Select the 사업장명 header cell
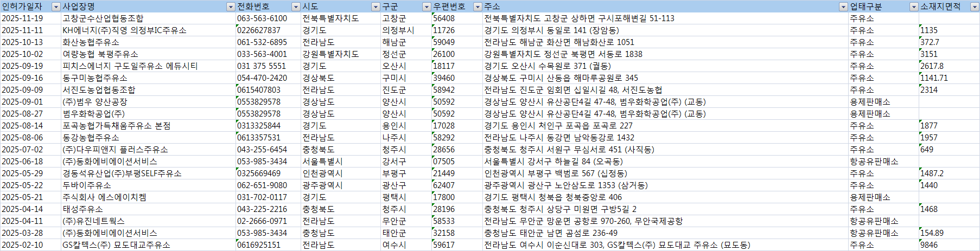980x251 pixels. (x=148, y=7)
